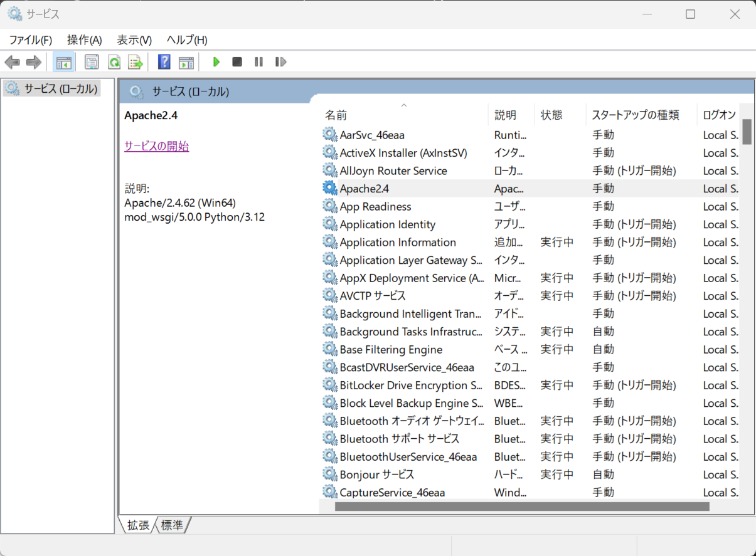
Task: Select the Application Layer Gateway S... service name
Action: 411,260
